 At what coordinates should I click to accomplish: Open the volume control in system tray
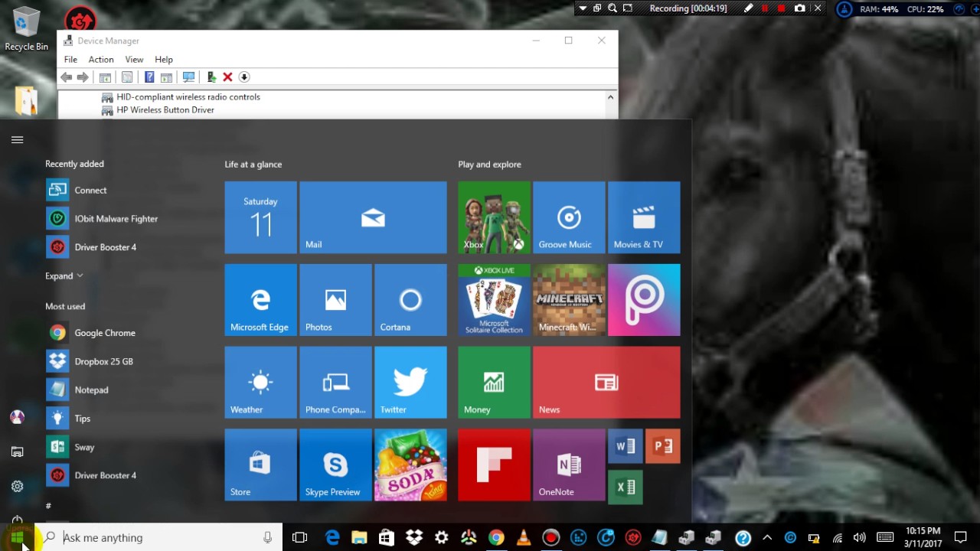[859, 537]
